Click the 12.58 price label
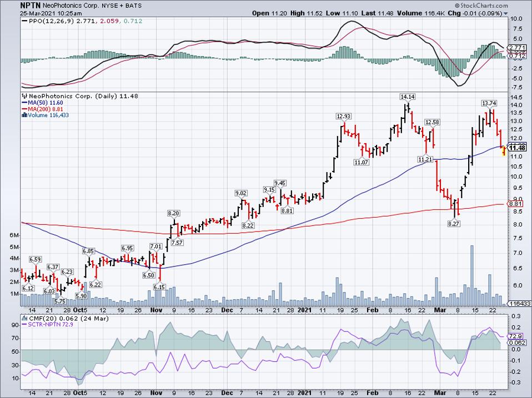 pyautogui.click(x=432, y=122)
